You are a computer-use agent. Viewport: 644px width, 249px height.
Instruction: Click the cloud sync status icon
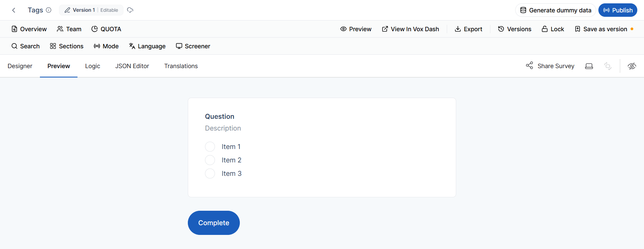click(x=130, y=10)
